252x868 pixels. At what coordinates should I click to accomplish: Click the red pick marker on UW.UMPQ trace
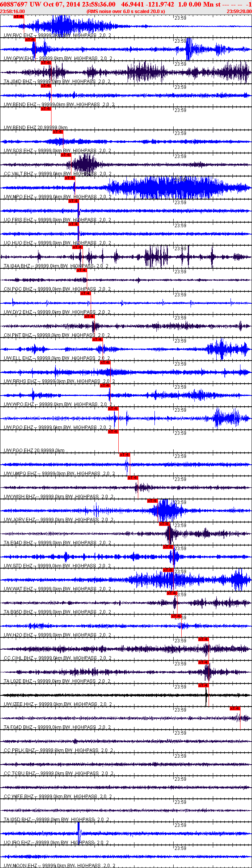[x=125, y=455]
